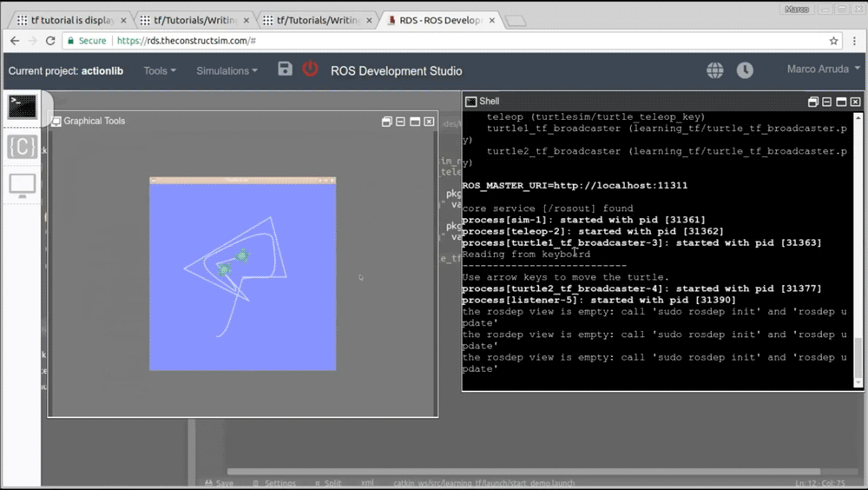This screenshot has height=490, width=868.
Task: Click 'Current project: actionlib' label
Action: pos(66,71)
